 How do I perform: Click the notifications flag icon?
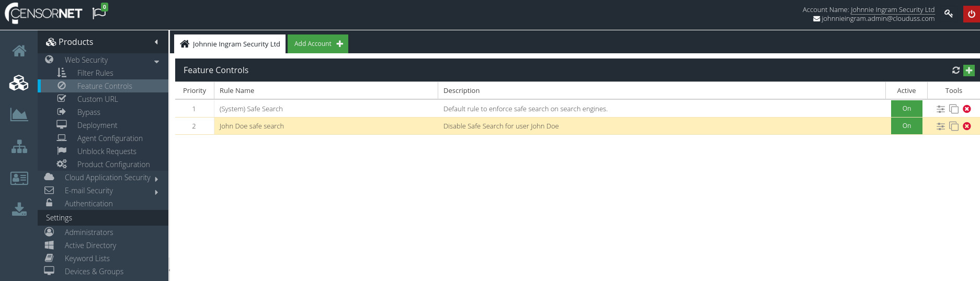pos(99,12)
